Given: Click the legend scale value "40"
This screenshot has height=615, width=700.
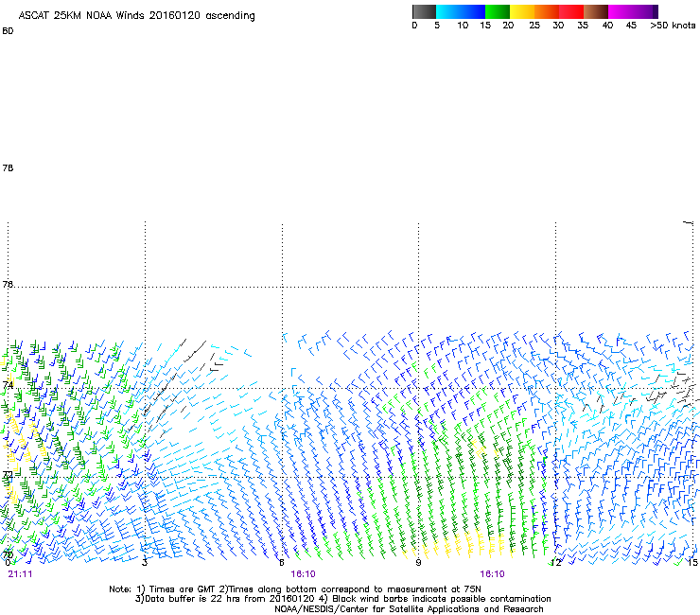Looking at the screenshot, I should [x=607, y=26].
